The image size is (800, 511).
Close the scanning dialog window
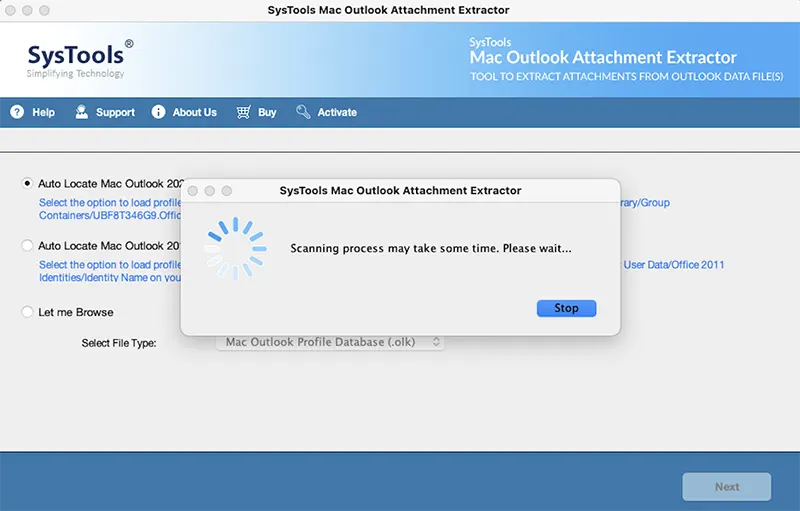(x=193, y=191)
